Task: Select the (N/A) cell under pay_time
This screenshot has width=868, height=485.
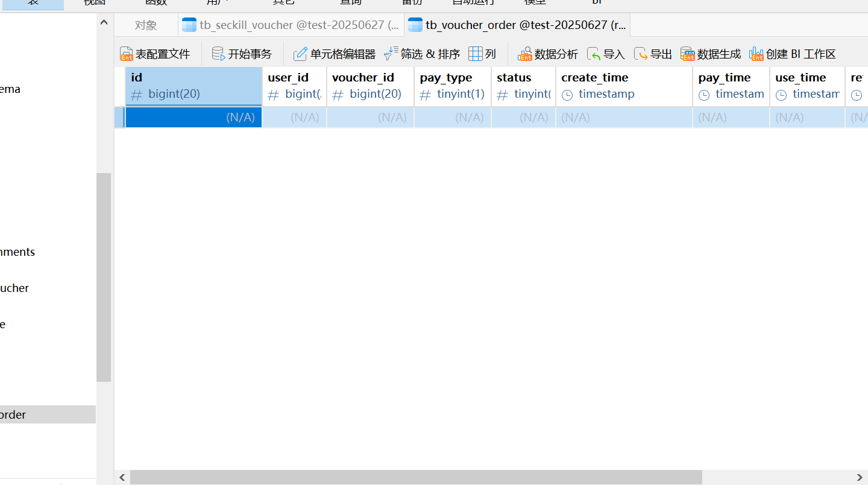Action: [731, 117]
